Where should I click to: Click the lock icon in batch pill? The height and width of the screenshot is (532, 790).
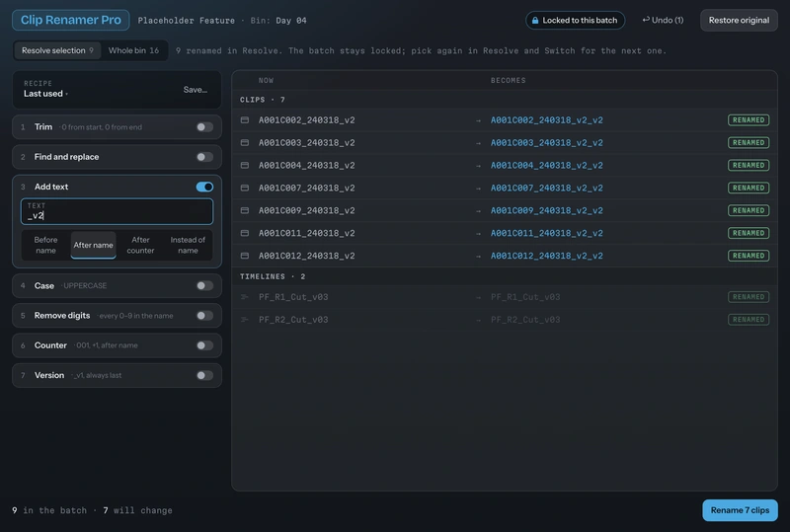point(535,21)
